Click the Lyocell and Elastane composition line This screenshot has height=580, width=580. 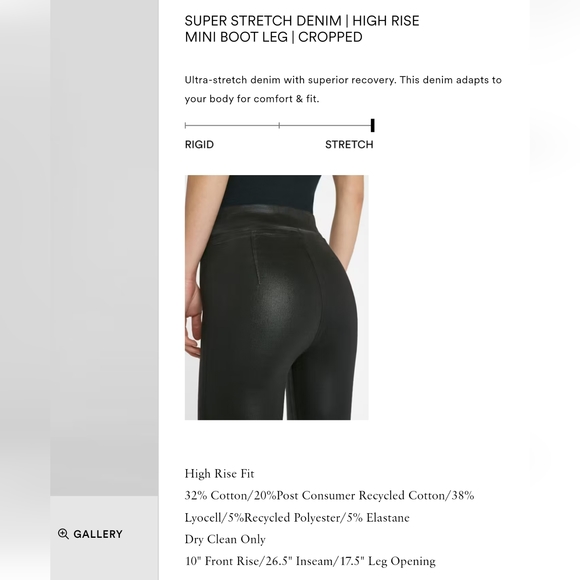(297, 517)
